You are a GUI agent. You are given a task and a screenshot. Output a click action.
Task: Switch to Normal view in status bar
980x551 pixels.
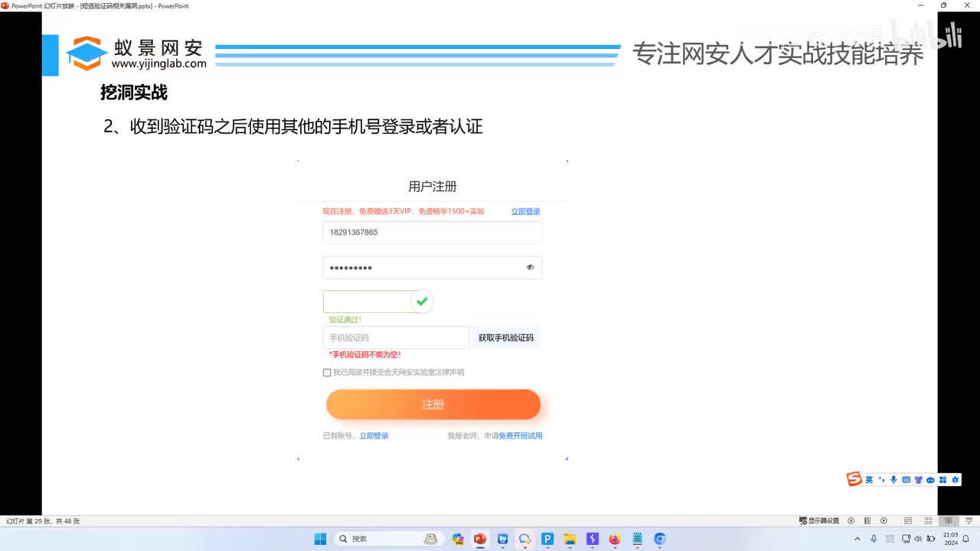(x=908, y=520)
